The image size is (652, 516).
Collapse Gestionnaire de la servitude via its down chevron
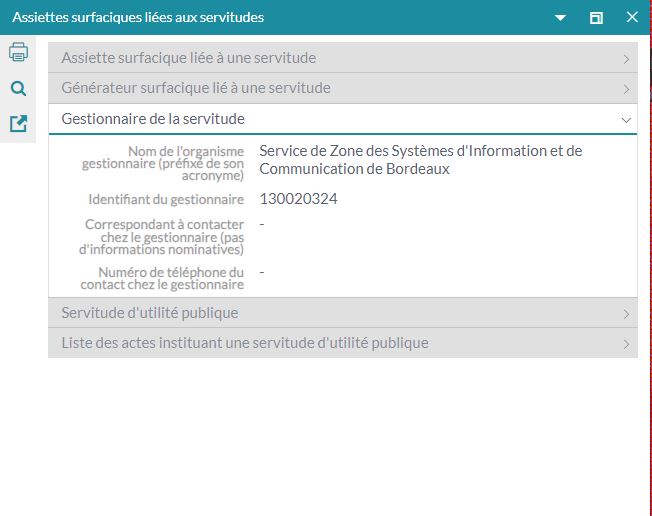(x=626, y=119)
